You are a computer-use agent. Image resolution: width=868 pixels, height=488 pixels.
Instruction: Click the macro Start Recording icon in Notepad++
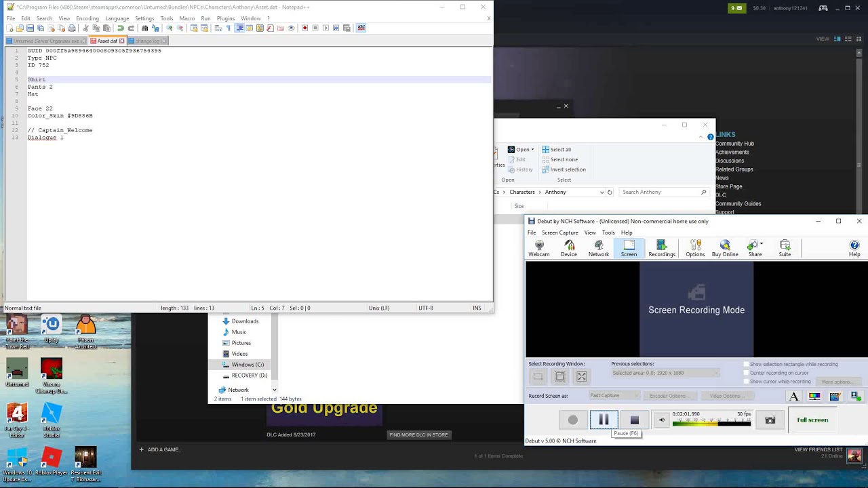click(304, 28)
